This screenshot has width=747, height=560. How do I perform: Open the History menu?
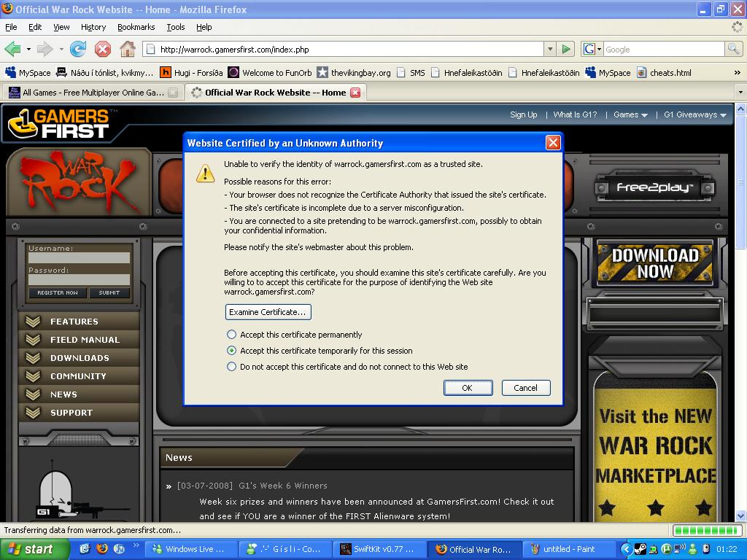93,27
